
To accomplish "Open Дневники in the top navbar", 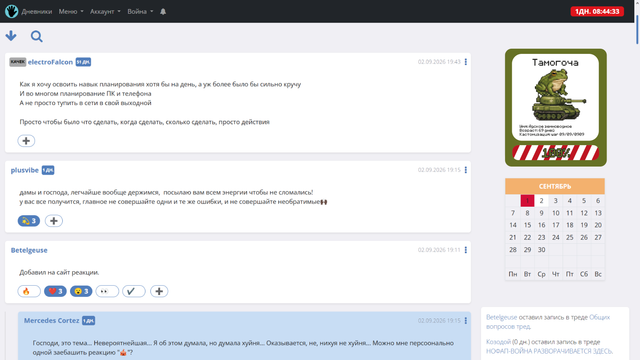I will (x=37, y=11).
